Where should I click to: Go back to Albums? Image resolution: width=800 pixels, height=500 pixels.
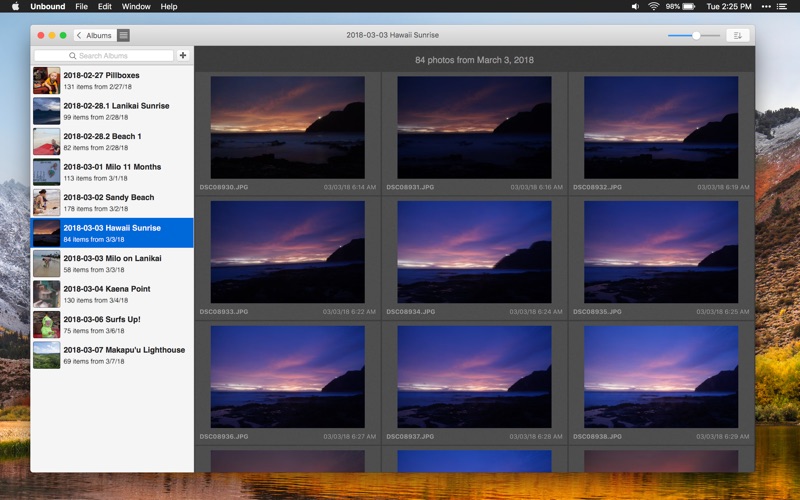coord(94,35)
